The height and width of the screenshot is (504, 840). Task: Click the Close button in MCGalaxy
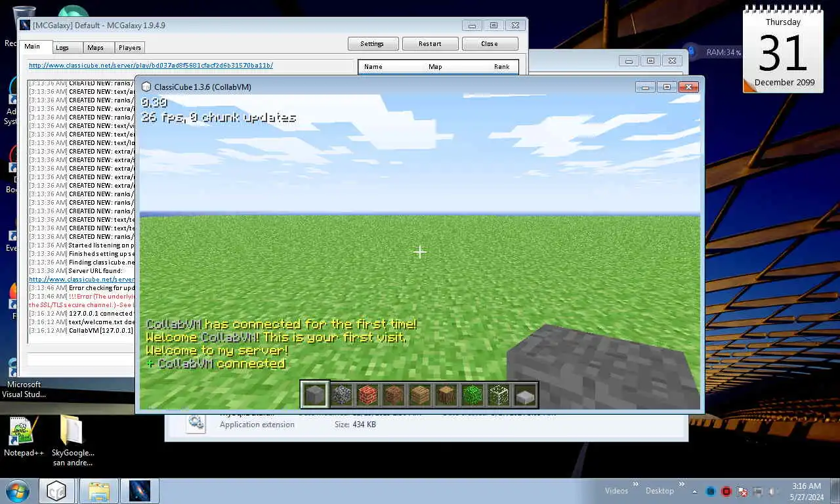tap(490, 43)
